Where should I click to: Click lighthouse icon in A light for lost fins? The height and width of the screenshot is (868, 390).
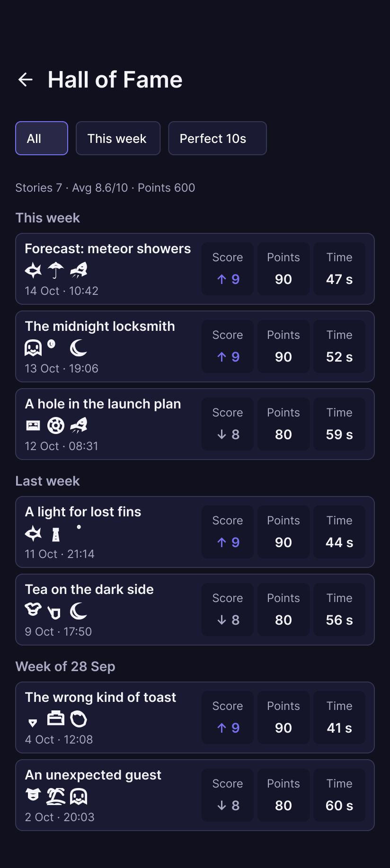coord(56,534)
